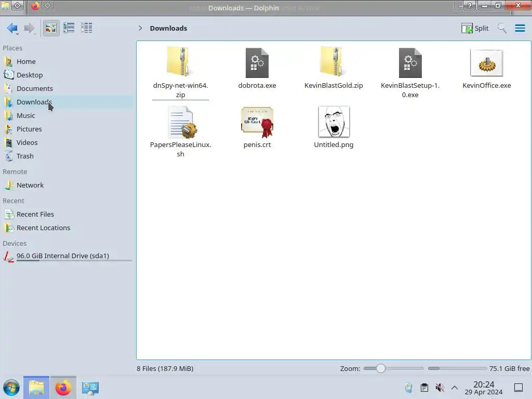This screenshot has width=532, height=399.
Task: Click Show Desktop button in taskbar
Action: (x=518, y=388)
